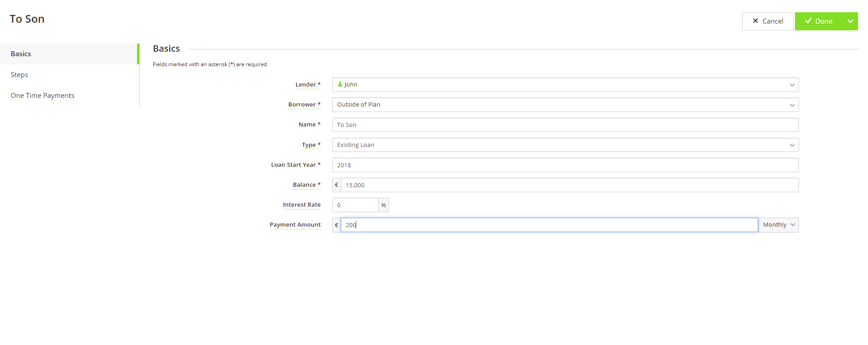Click the Borrower field label
Screen dimensions: 868x345
[x=304, y=105]
